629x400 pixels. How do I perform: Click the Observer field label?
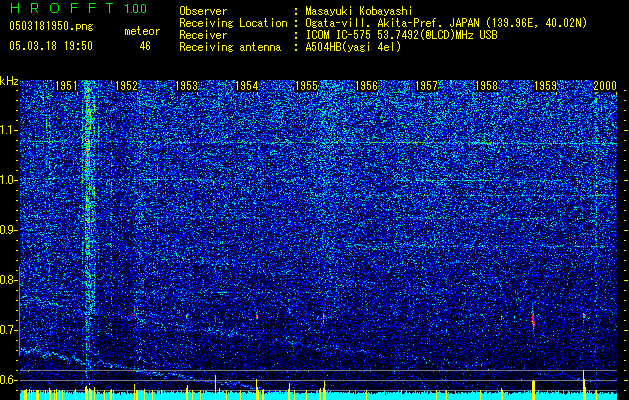point(203,11)
